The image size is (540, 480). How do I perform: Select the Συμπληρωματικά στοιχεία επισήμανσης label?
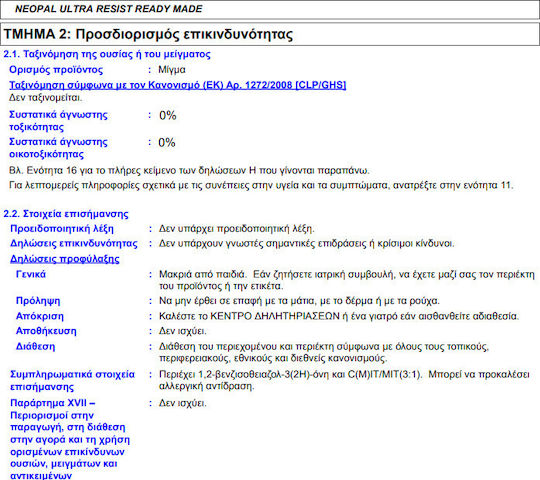[72, 380]
